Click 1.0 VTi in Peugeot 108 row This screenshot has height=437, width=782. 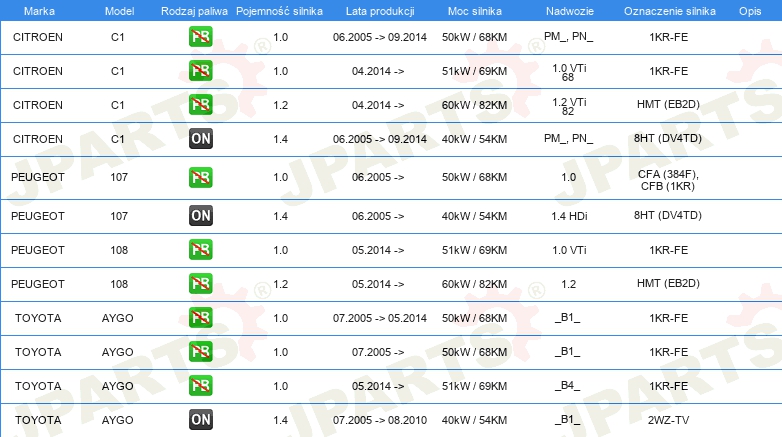[569, 250]
